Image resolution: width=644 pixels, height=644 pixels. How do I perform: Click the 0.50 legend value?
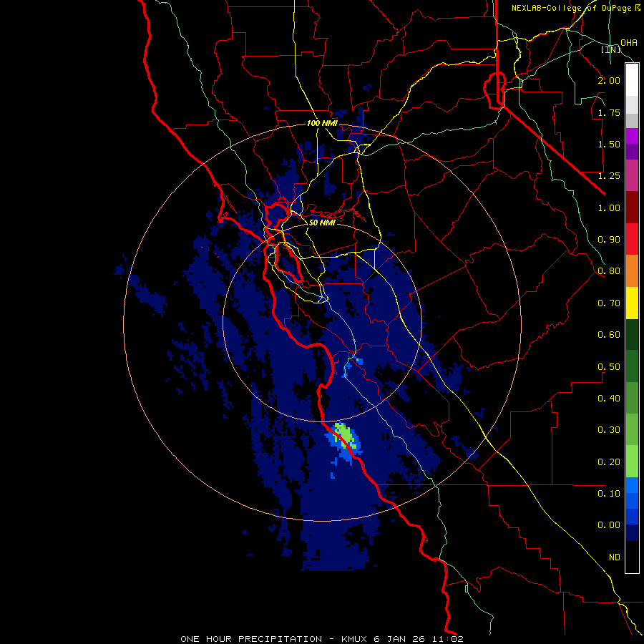(609, 367)
